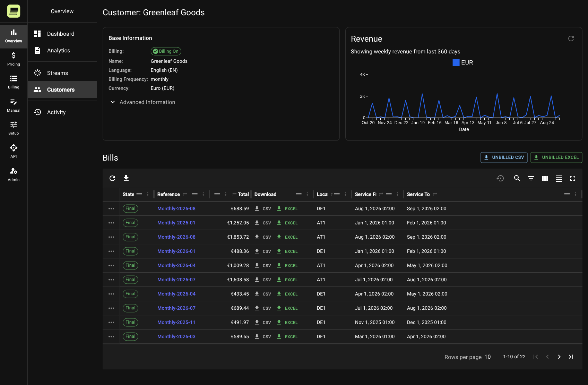
Task: Click the Unbilled Excel button
Action: click(556, 157)
